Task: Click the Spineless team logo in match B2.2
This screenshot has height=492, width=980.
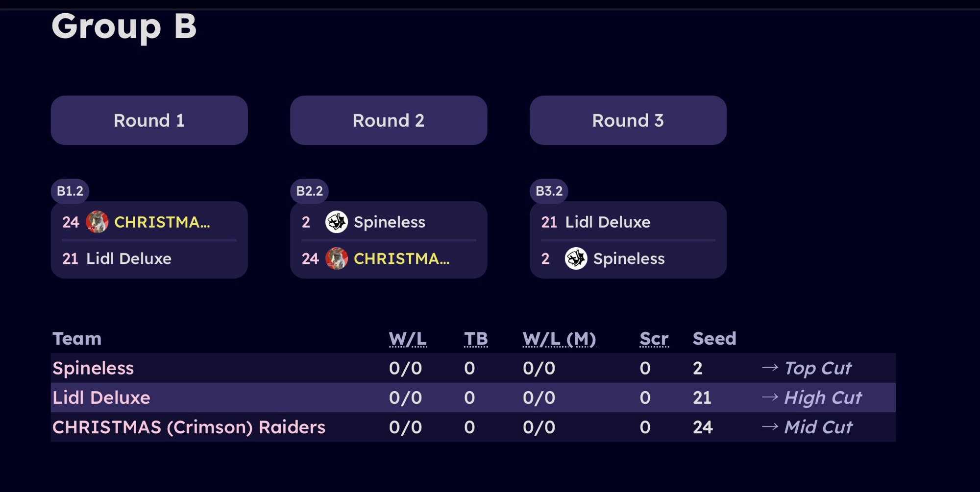Action: (x=337, y=222)
